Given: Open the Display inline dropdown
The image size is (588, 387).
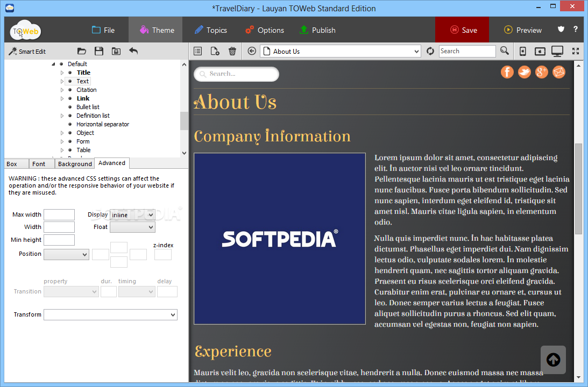Looking at the screenshot, I should (x=132, y=214).
